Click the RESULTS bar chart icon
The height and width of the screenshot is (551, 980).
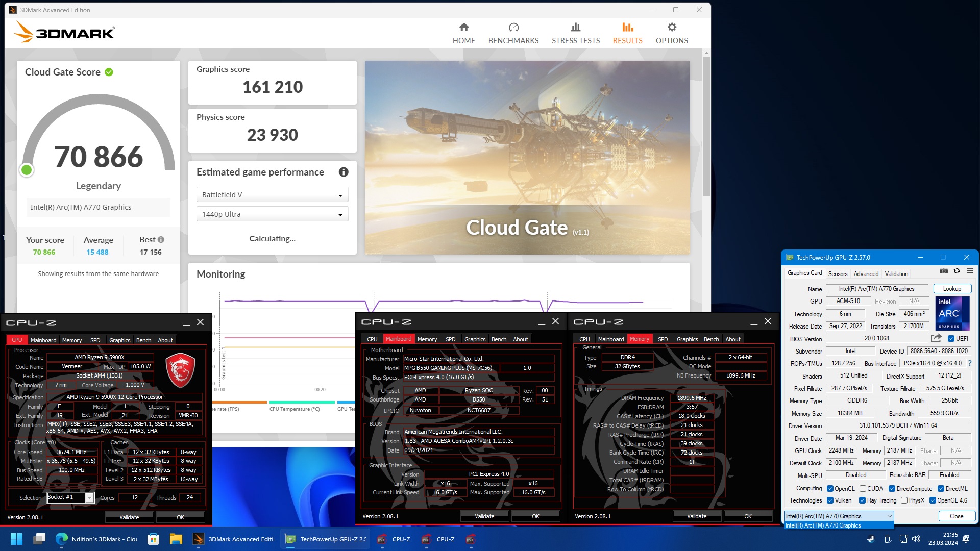point(627,27)
